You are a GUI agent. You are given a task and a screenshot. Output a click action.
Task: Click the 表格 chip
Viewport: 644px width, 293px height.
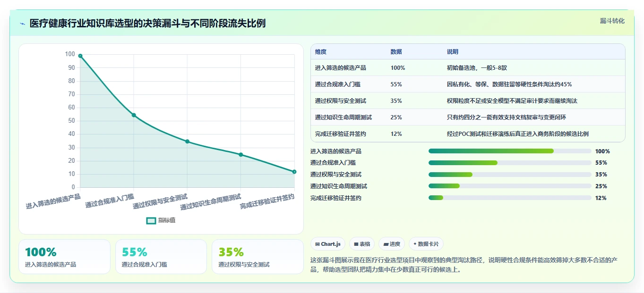click(x=362, y=244)
